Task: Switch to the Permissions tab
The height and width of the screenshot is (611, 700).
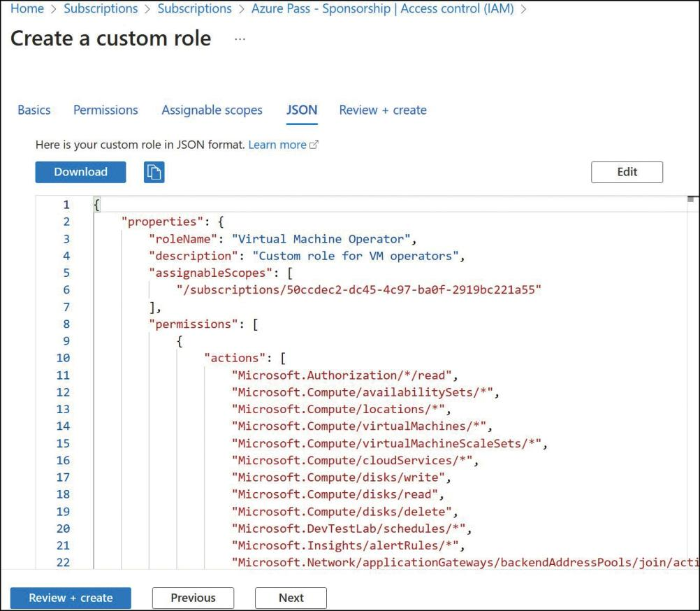Action: [105, 110]
